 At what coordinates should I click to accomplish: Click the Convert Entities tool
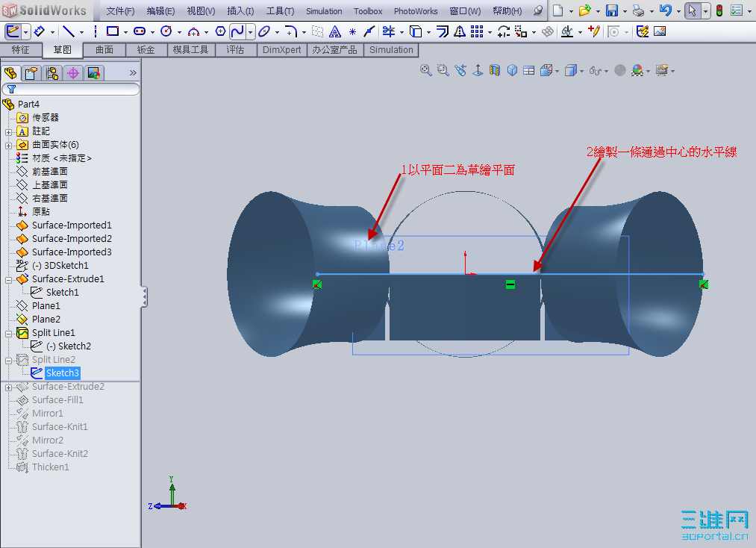click(416, 32)
